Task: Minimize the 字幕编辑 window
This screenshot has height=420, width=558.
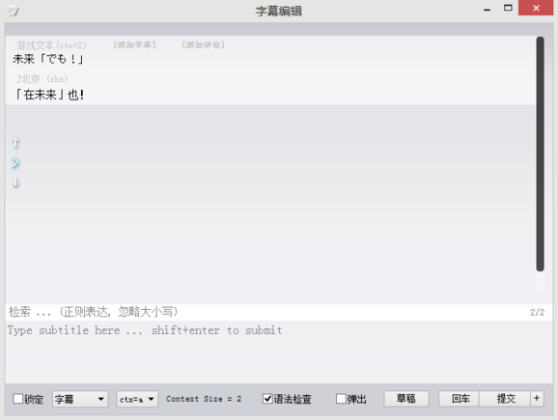Action: (487, 10)
